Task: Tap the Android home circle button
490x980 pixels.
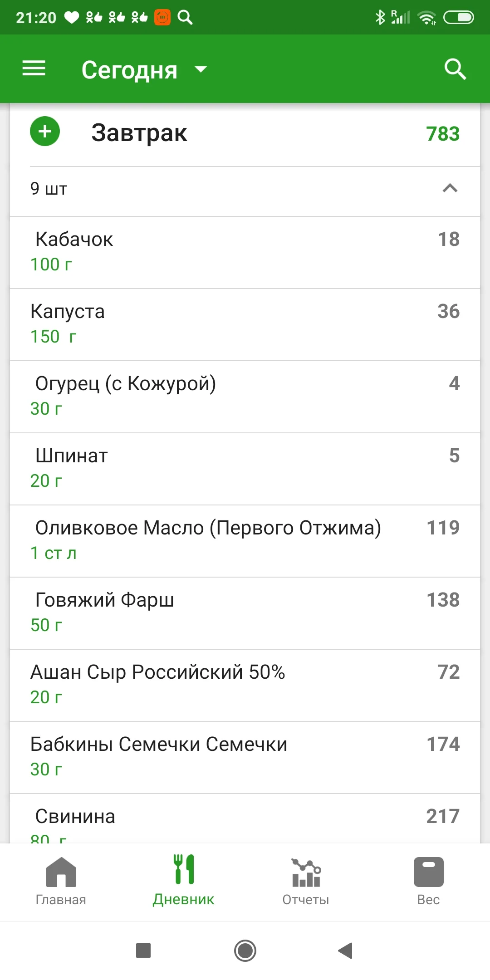Action: (x=245, y=950)
